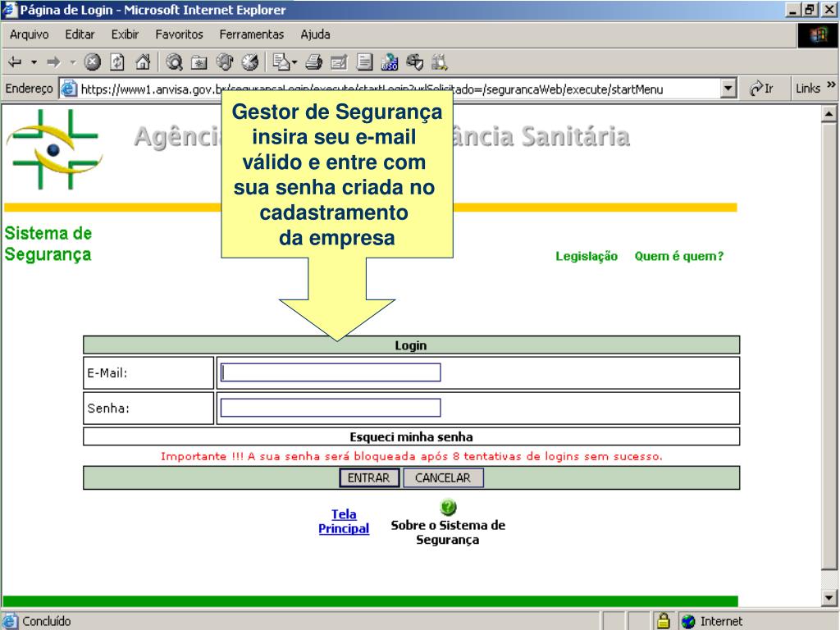Expand the Links toolbar chevron
This screenshot has width=840, height=630.
(x=831, y=84)
